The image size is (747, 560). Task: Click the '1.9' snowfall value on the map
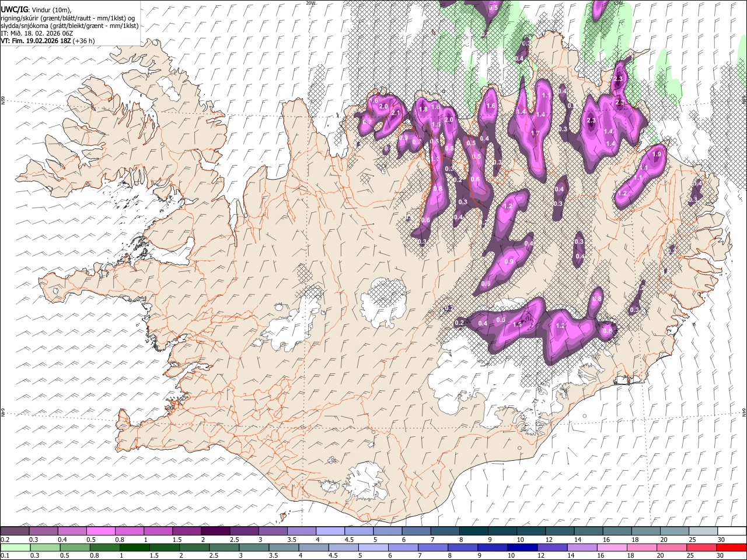(657, 155)
